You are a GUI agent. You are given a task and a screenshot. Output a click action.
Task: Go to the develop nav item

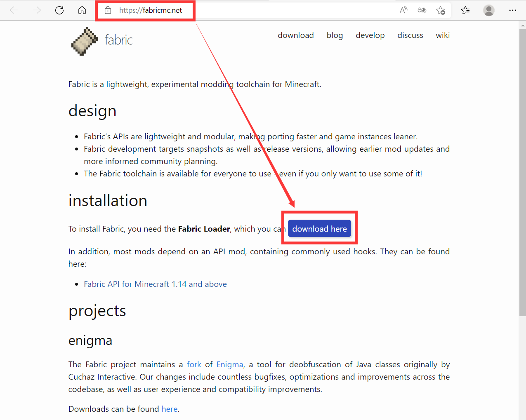[x=370, y=35]
